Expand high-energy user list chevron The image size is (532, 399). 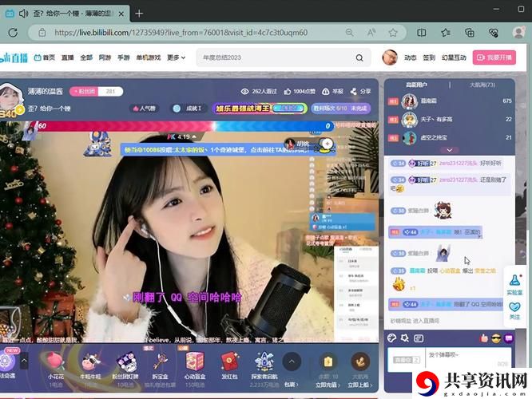point(450,150)
